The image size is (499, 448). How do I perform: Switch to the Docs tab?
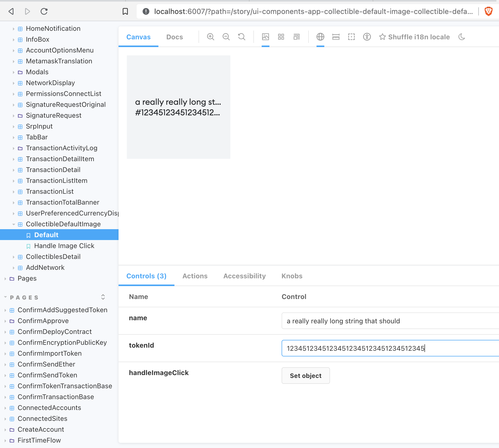(174, 37)
